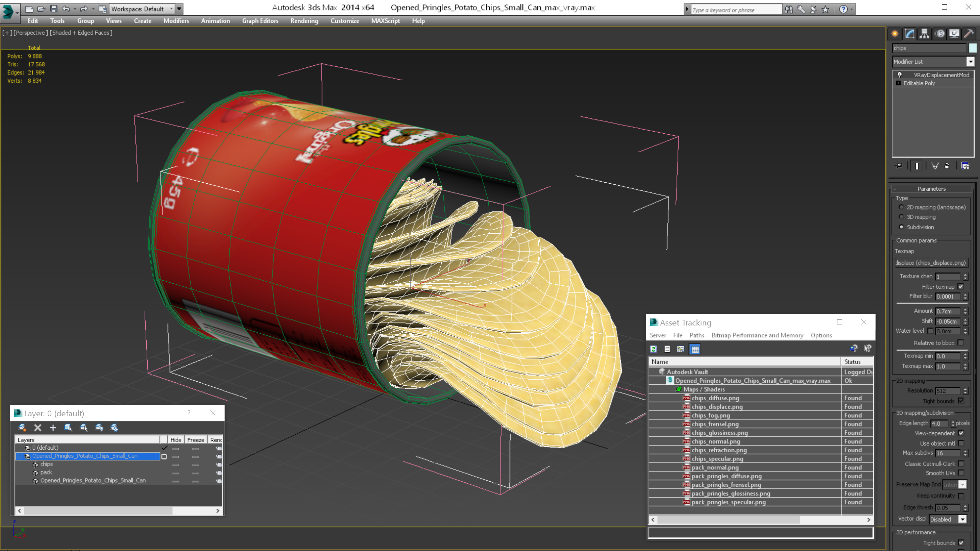Click the Perspective viewport label
Viewport: 980px width, 551px height.
[x=30, y=33]
